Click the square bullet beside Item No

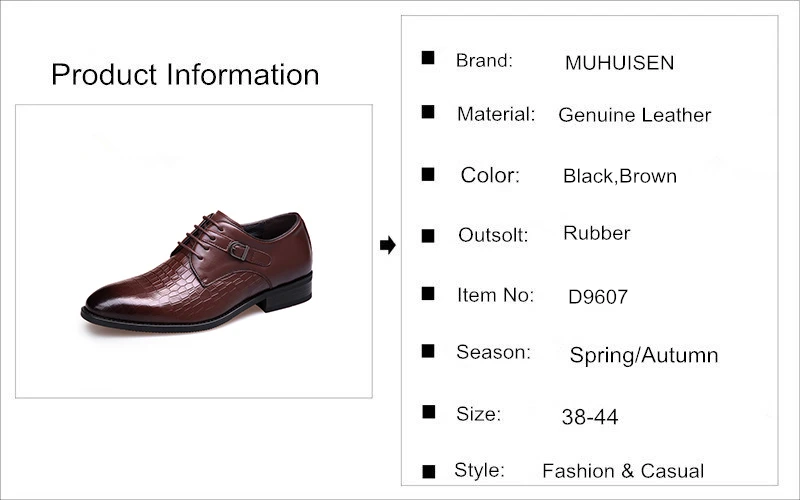[428, 293]
